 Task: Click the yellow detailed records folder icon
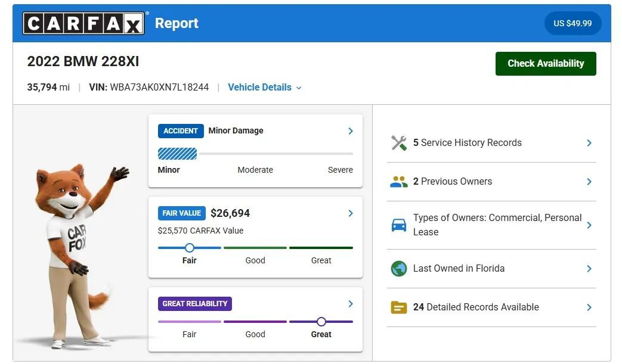[x=399, y=307]
